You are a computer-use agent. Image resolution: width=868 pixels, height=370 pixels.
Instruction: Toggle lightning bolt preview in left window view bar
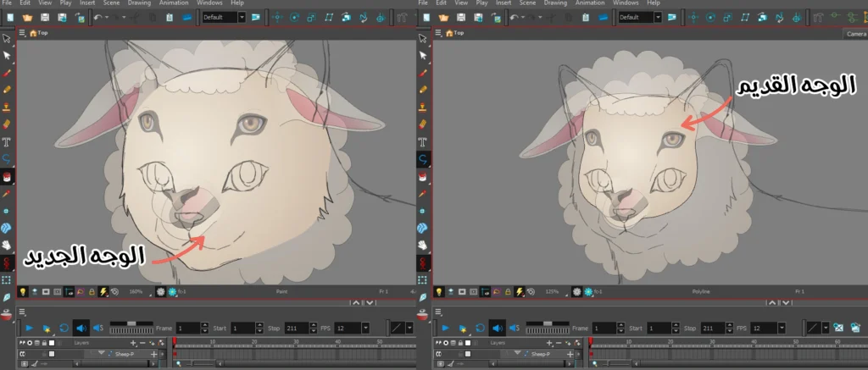[x=103, y=291]
